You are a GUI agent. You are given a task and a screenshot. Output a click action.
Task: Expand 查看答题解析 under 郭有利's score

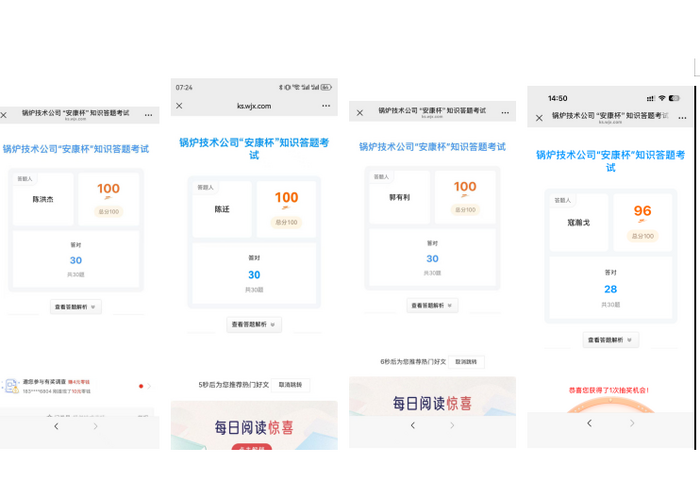coord(432,305)
